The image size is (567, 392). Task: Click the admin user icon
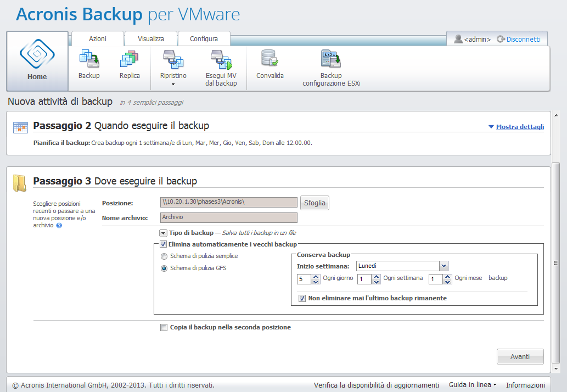click(x=458, y=38)
